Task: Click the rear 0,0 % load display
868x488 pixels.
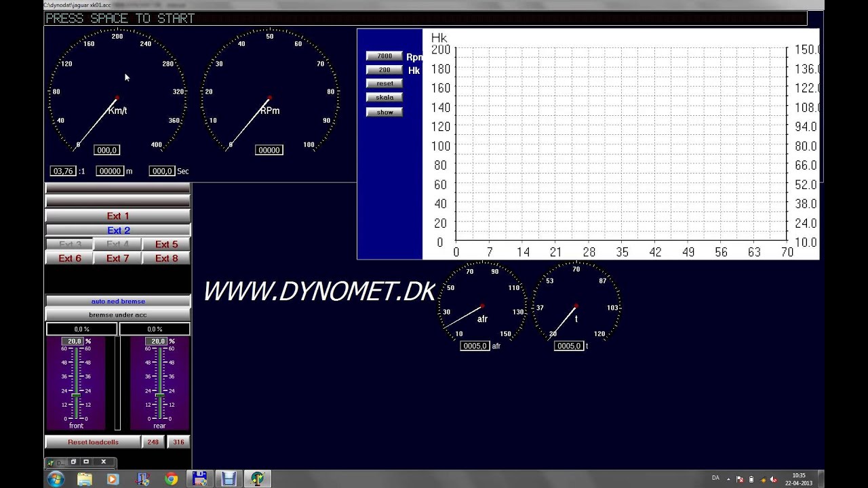Action: 155,329
